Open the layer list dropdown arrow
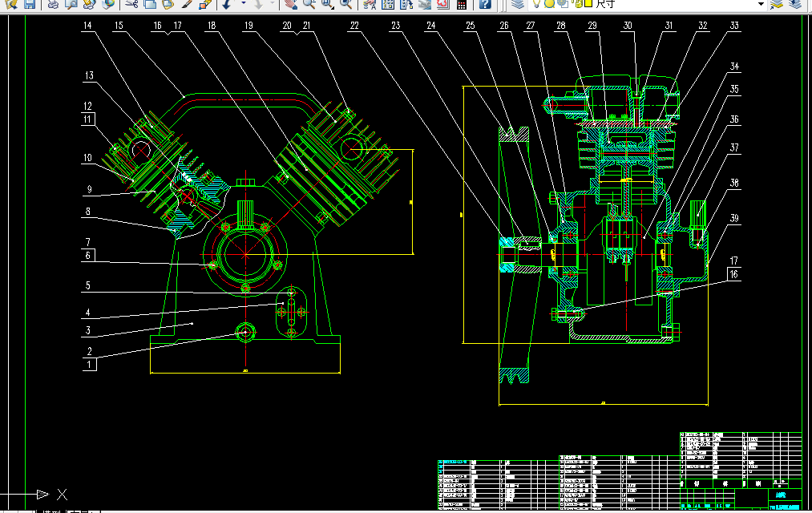Viewport: 812px width, 513px height. (761, 4)
